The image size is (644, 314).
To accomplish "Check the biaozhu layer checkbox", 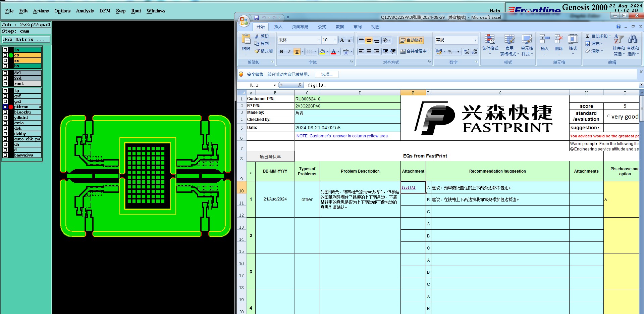I will [5, 112].
